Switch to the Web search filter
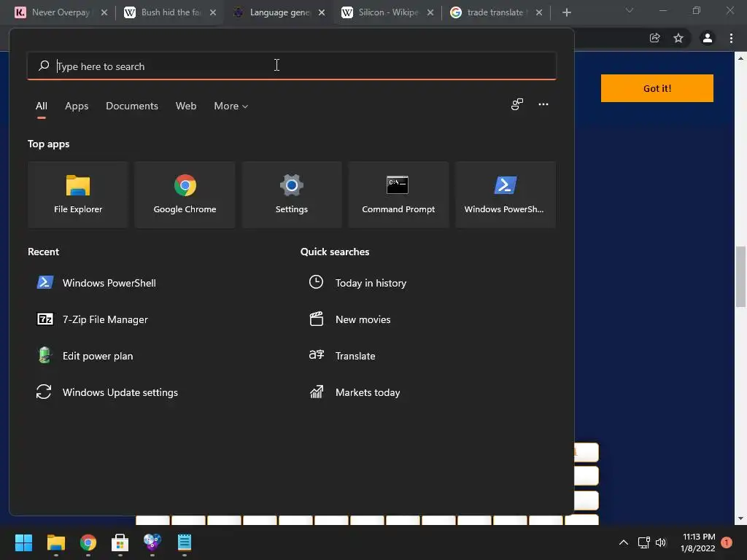Viewport: 747px width, 560px height. pyautogui.click(x=186, y=106)
